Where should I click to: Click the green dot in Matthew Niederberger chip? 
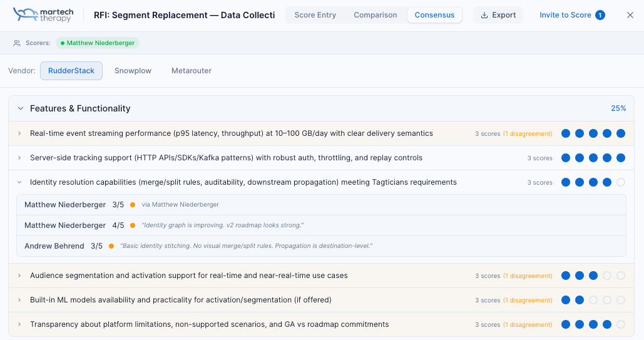point(63,43)
